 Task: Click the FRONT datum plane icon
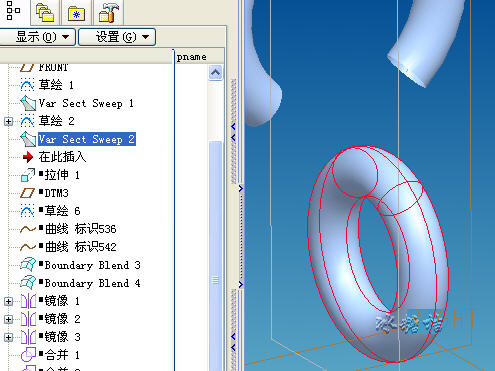pos(27,67)
